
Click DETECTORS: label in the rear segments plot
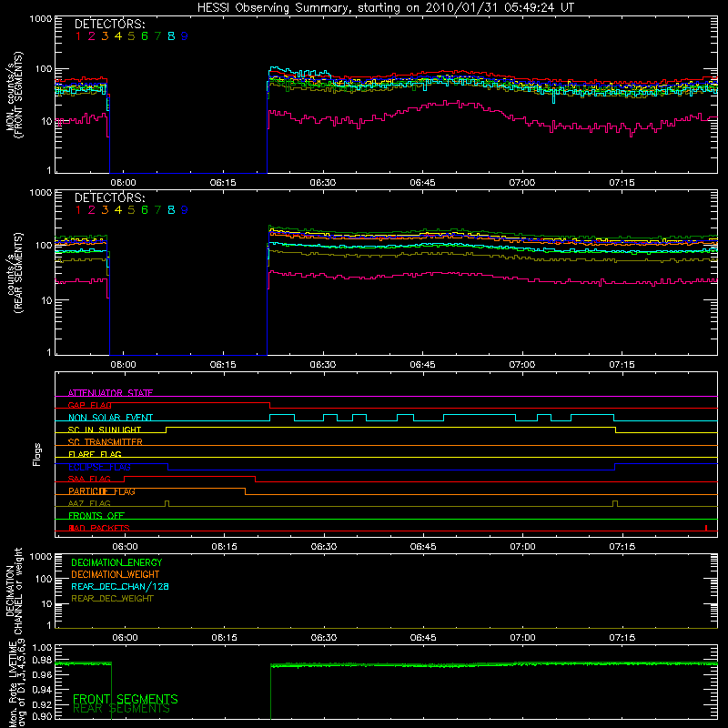[109, 197]
